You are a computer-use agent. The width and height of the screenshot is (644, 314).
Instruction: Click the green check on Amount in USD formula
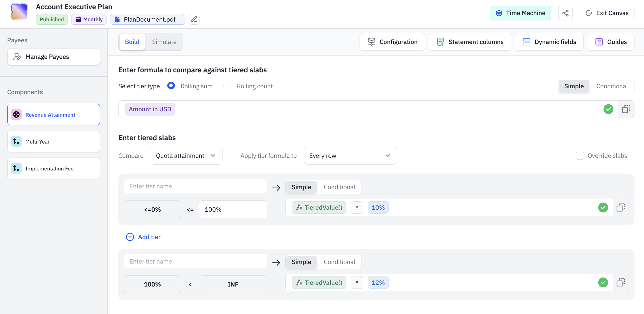608,109
